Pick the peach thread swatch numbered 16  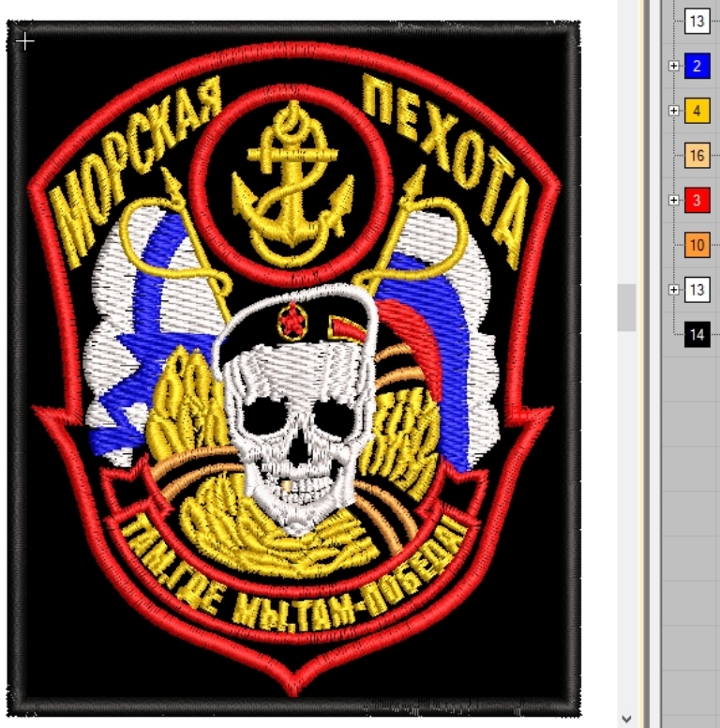pos(697,156)
